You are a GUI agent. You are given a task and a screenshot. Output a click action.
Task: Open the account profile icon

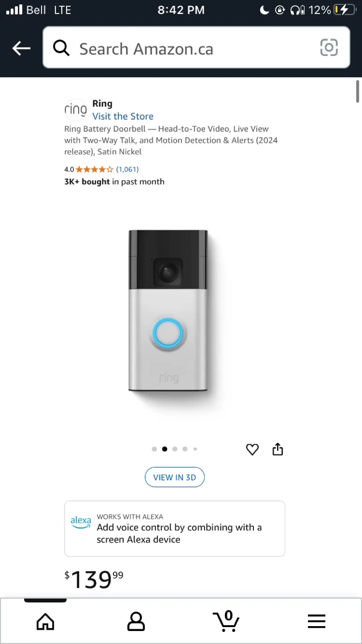pos(136,622)
